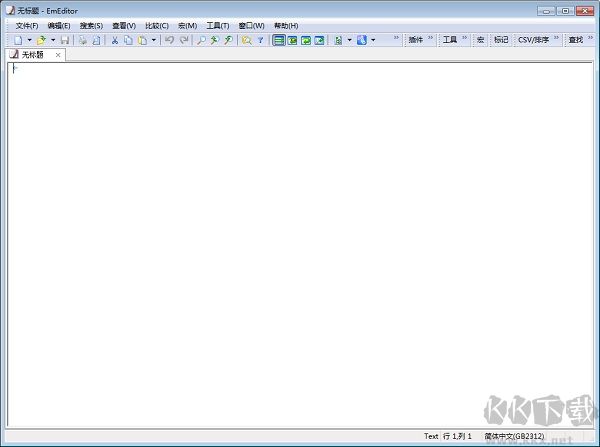Open the 编辑(E) menu

59,26
